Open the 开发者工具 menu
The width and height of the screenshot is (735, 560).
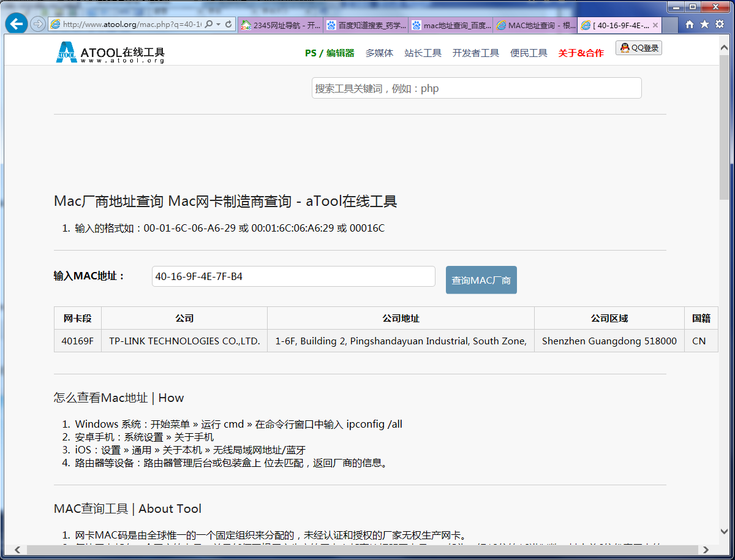476,53
